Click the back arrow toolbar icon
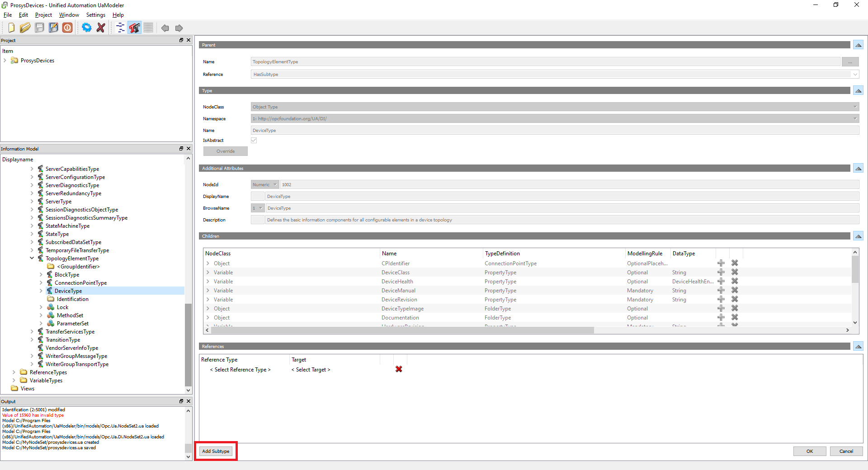Viewport: 868px width, 470px height. pos(165,28)
